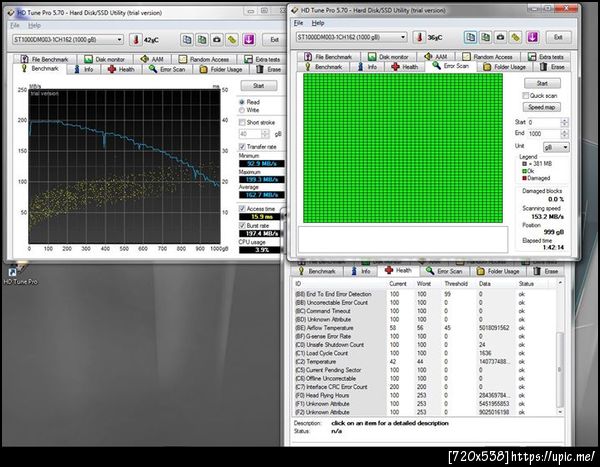
Task: Click copy-text-to-clipboard icon in Error Scan window
Action: (470, 37)
